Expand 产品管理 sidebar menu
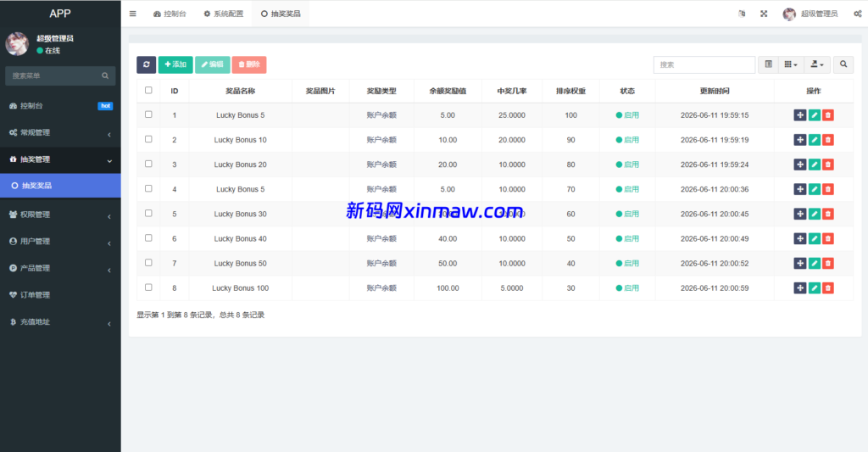The height and width of the screenshot is (452, 868). click(60, 268)
